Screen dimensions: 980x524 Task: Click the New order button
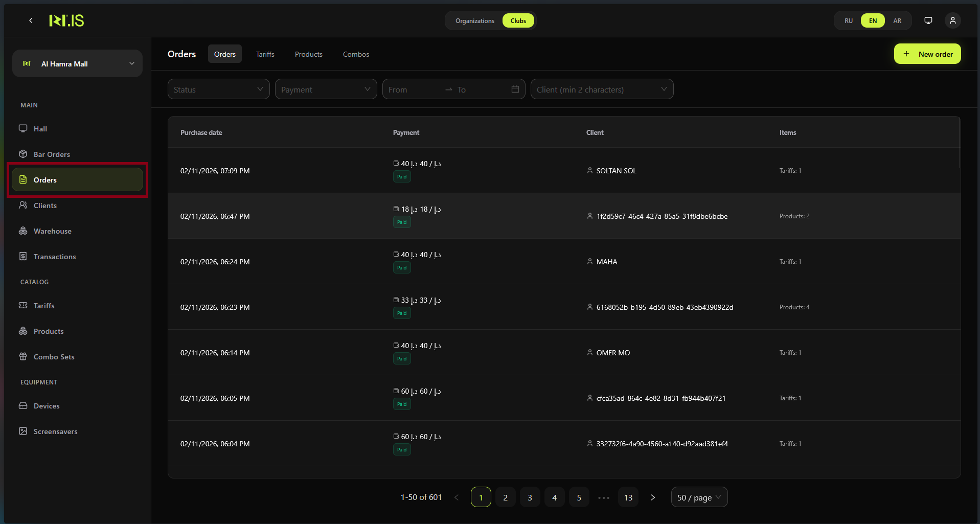[927, 54]
